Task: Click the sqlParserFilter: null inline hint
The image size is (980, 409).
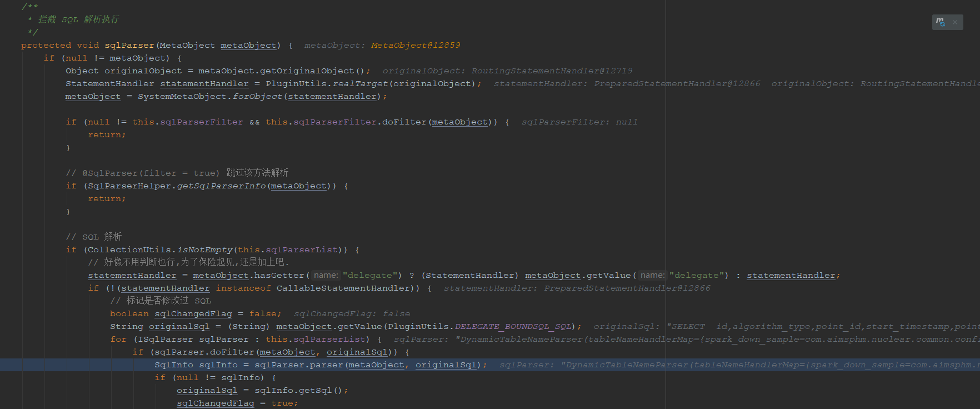Action: coord(579,122)
